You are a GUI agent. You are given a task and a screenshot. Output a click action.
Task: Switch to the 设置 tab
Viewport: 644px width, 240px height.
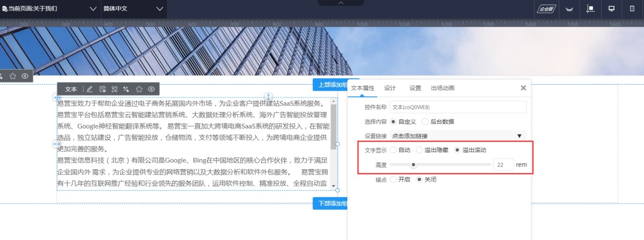point(415,88)
